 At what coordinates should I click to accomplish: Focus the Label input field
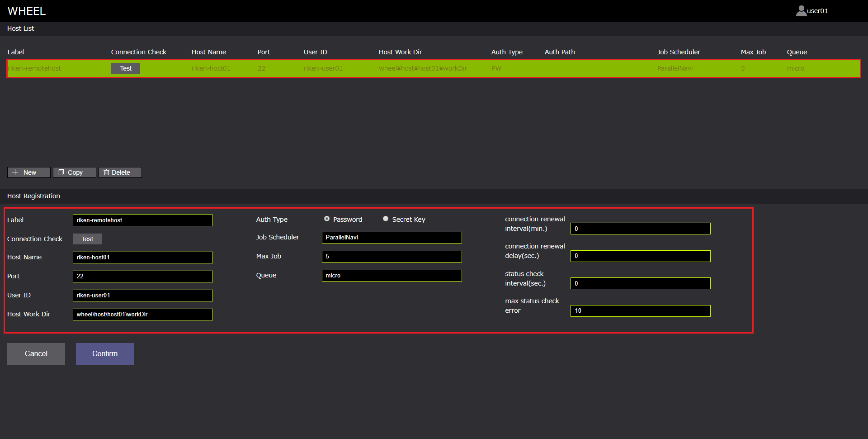pyautogui.click(x=142, y=220)
